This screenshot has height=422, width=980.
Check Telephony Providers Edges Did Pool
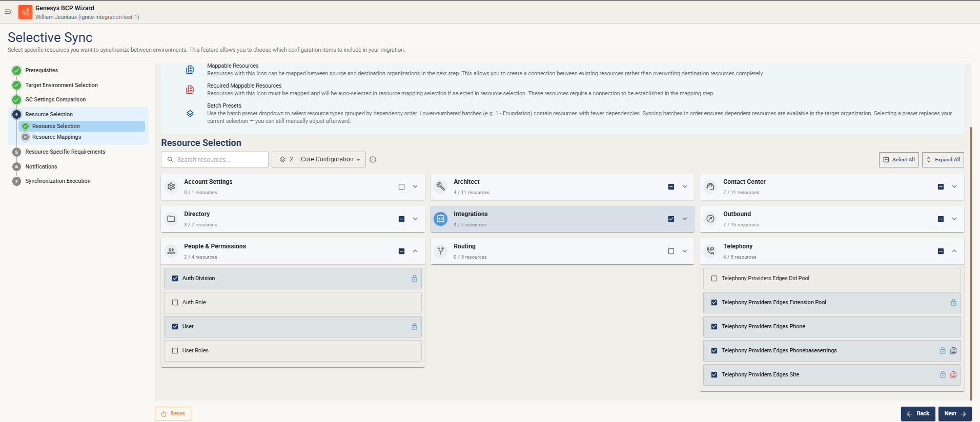[x=714, y=279]
